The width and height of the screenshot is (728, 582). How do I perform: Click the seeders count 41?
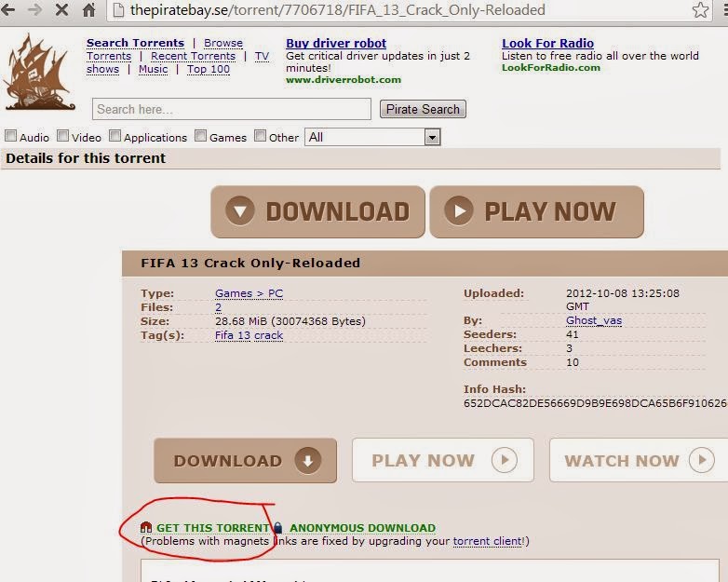point(572,334)
